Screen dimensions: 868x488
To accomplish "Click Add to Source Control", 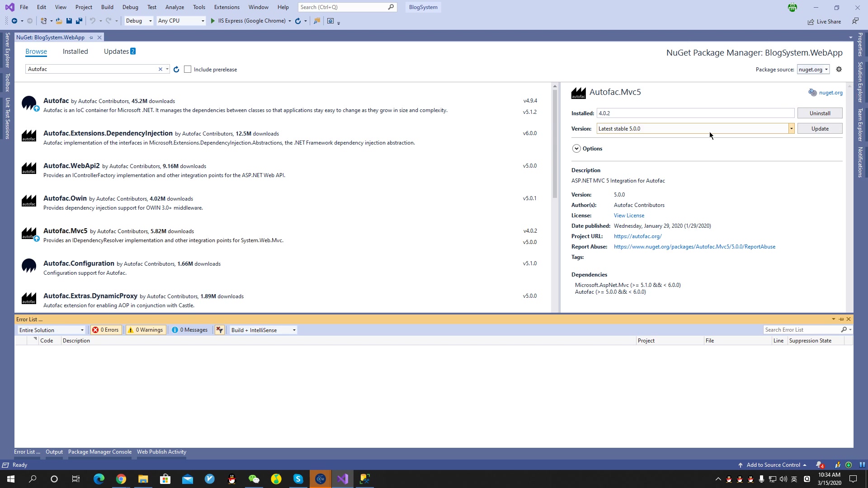I will coord(773,465).
